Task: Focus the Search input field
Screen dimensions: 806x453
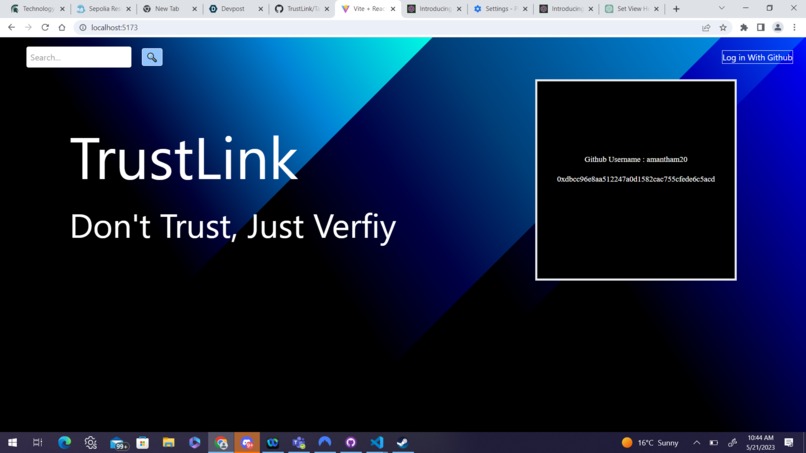Action: coord(79,57)
